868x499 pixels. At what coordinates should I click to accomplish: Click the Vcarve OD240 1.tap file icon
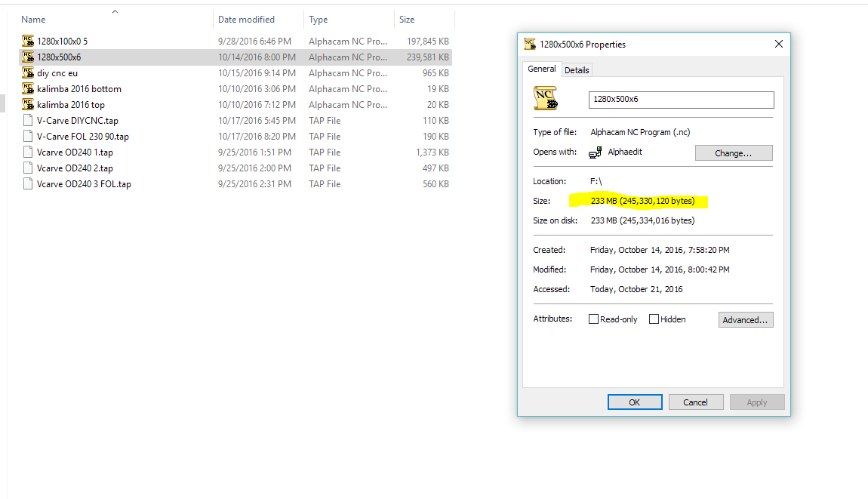(29, 152)
